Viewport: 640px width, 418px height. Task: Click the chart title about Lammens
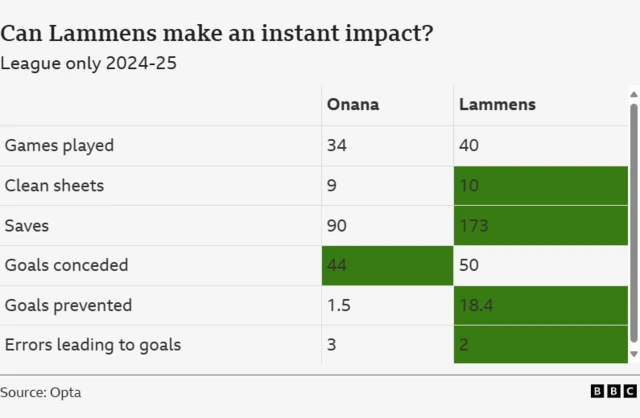tap(217, 33)
